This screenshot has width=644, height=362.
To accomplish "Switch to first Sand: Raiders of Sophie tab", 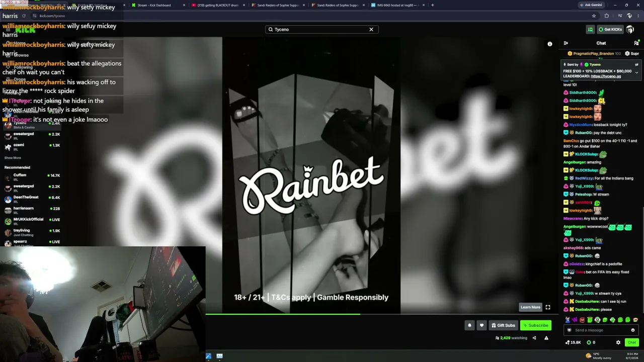I will pos(278,5).
